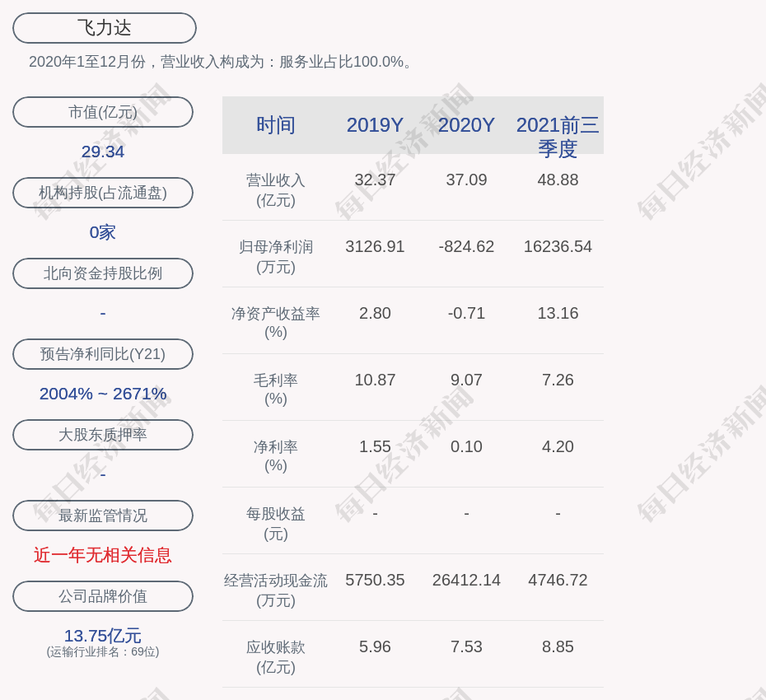Viewport: 766px width, 700px height.
Task: Select the 机构持股(占流通盘) pill
Action: [x=103, y=193]
